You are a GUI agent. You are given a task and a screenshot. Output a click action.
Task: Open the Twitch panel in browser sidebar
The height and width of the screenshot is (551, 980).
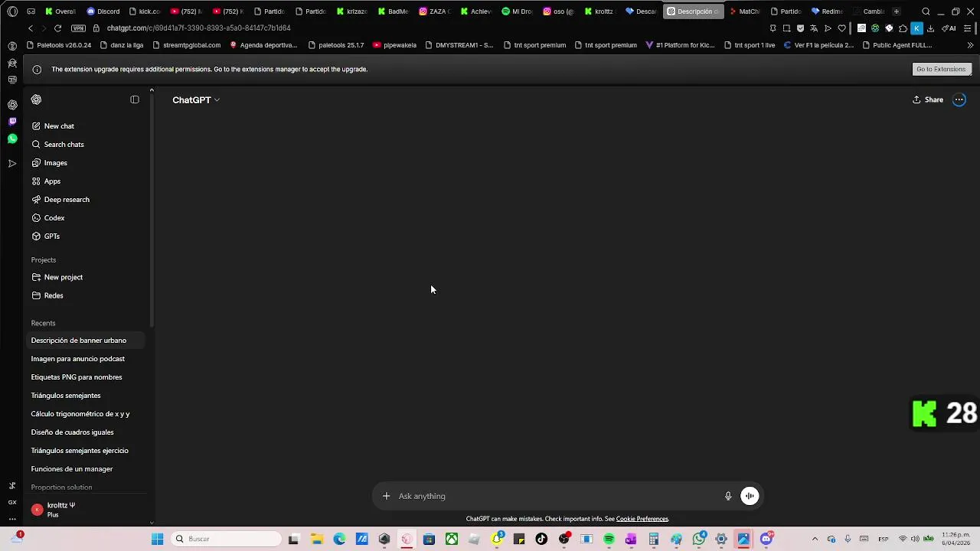coord(12,122)
